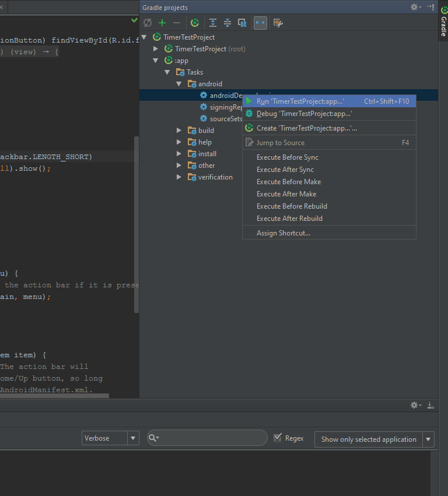Click the Tasks folder icon
This screenshot has width=448, height=496.
coord(180,72)
